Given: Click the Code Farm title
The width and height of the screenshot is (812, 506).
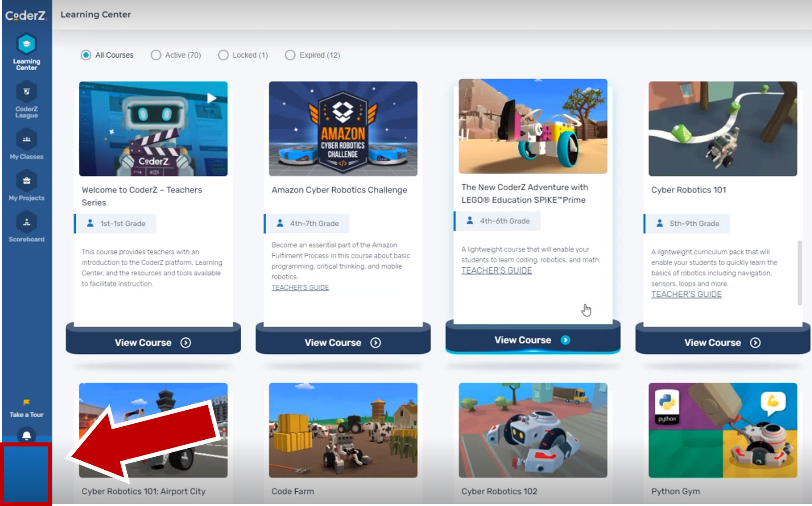Looking at the screenshot, I should tap(293, 491).
